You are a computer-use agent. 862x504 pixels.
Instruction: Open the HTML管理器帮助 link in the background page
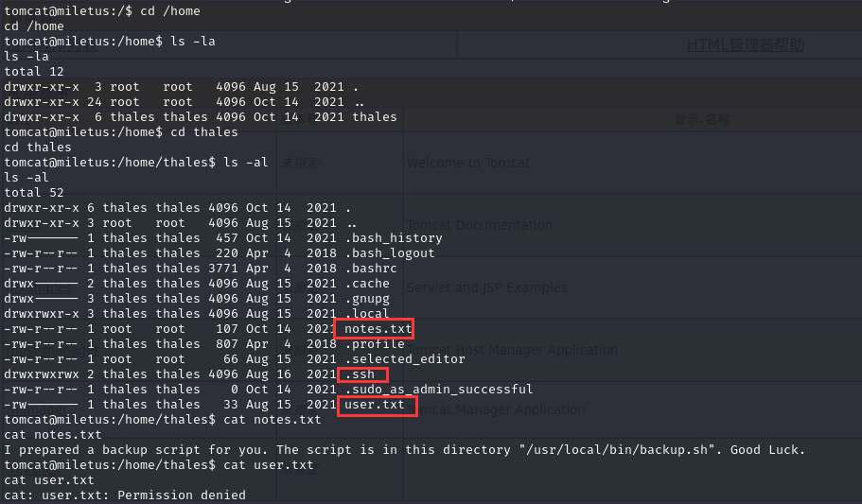pyautogui.click(x=746, y=45)
